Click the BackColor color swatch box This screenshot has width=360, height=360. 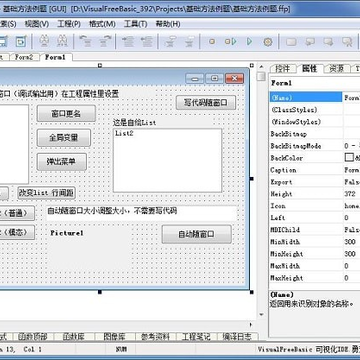point(349,158)
